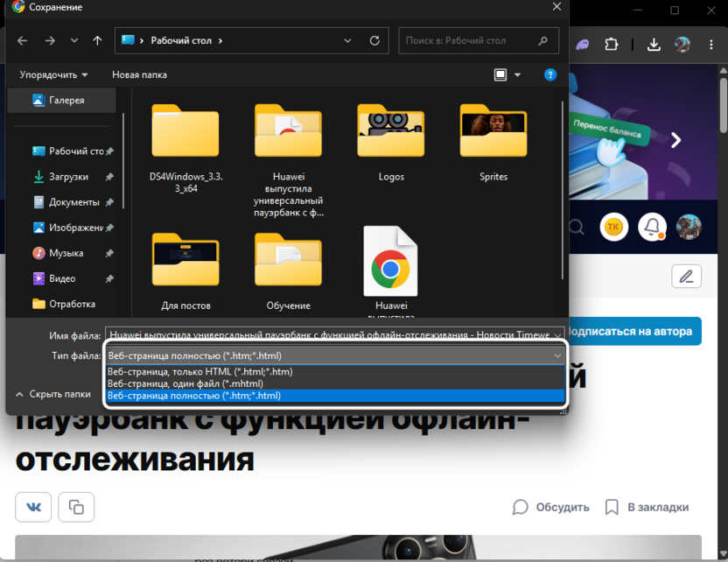Create a folder with Новая папка

pyautogui.click(x=139, y=74)
